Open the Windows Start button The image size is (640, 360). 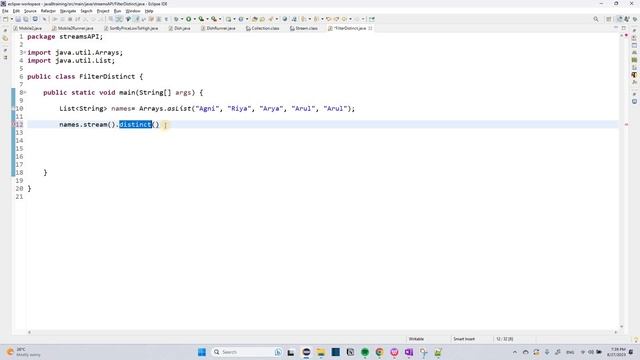tap(202, 352)
